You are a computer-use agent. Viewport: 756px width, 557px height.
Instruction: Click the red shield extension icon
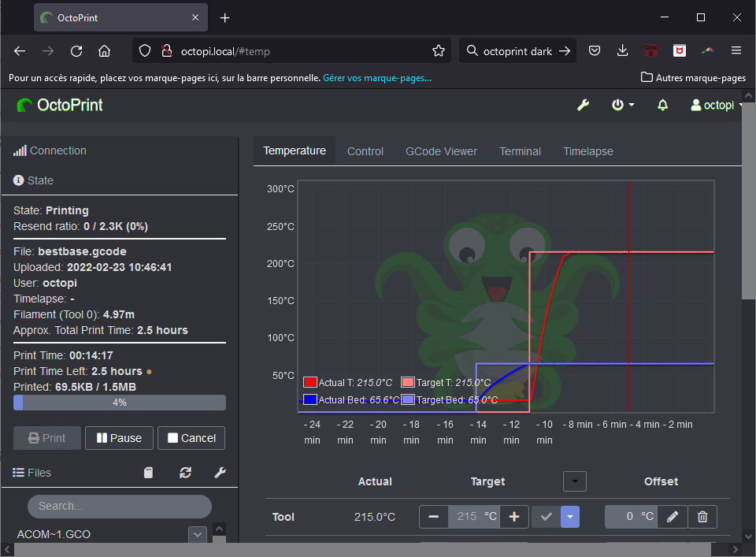click(680, 50)
